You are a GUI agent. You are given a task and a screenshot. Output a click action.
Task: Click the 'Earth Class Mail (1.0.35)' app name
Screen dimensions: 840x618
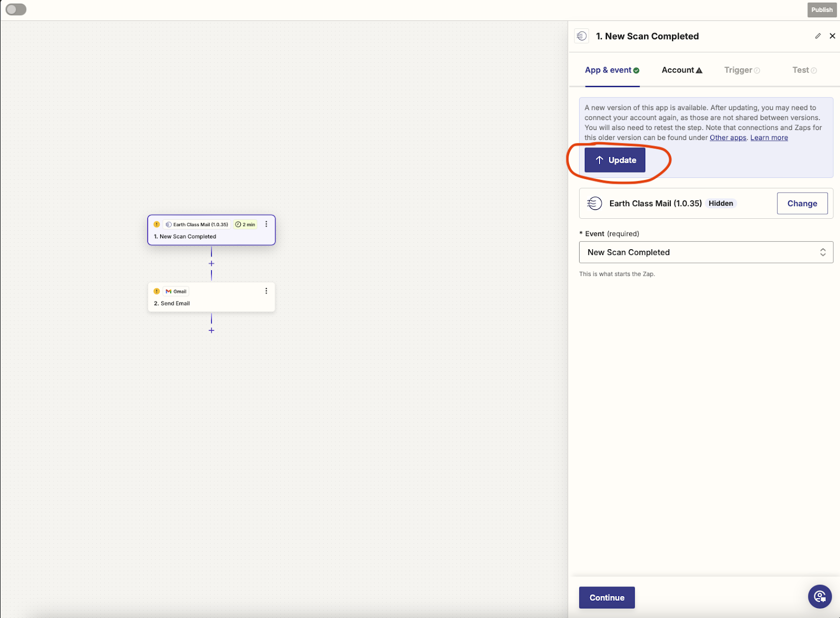pyautogui.click(x=656, y=204)
